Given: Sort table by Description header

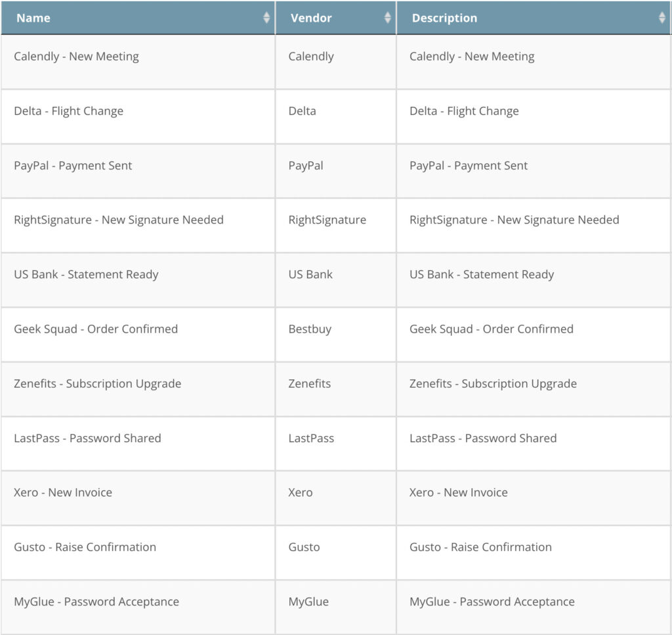Looking at the screenshot, I should click(x=444, y=18).
